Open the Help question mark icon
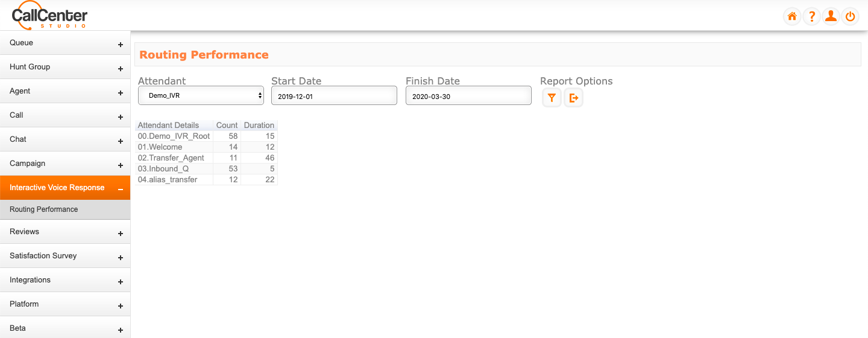Screen dimensions: 868x338 tap(811, 16)
